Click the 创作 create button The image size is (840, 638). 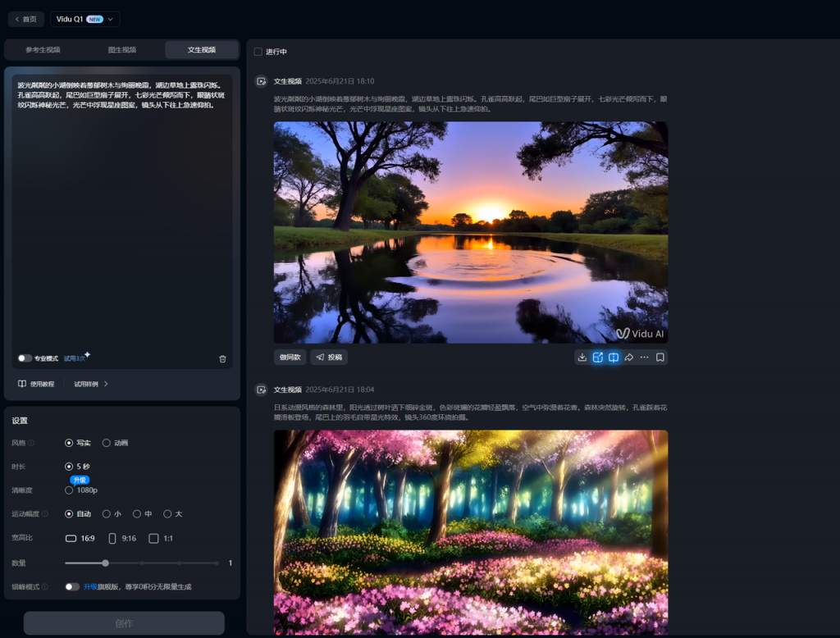124,623
